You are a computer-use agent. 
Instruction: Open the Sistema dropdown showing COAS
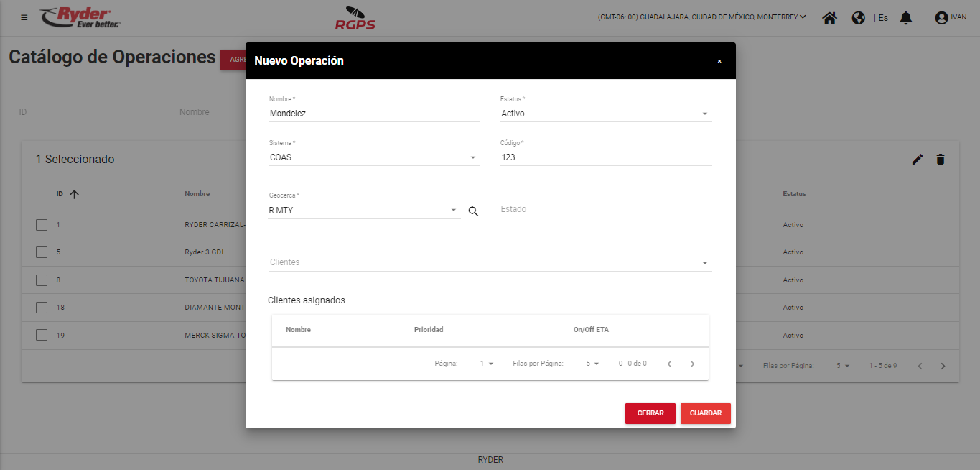coord(373,157)
